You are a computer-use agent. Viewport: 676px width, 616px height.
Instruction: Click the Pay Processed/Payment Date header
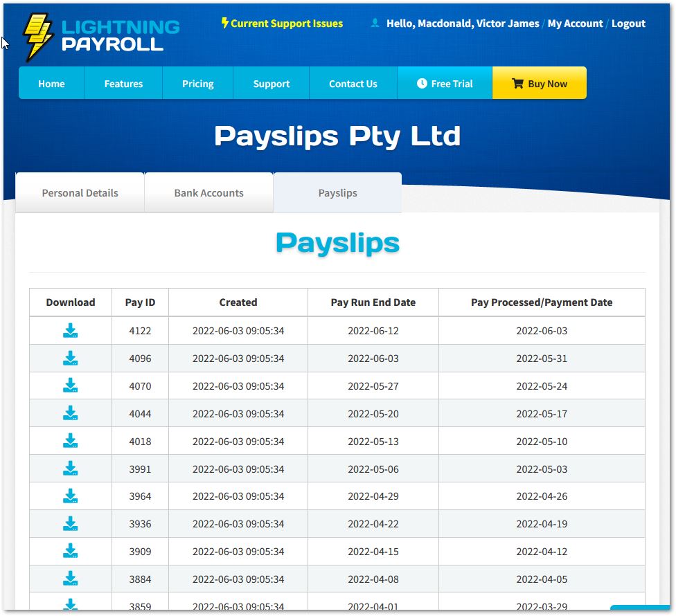(x=542, y=302)
